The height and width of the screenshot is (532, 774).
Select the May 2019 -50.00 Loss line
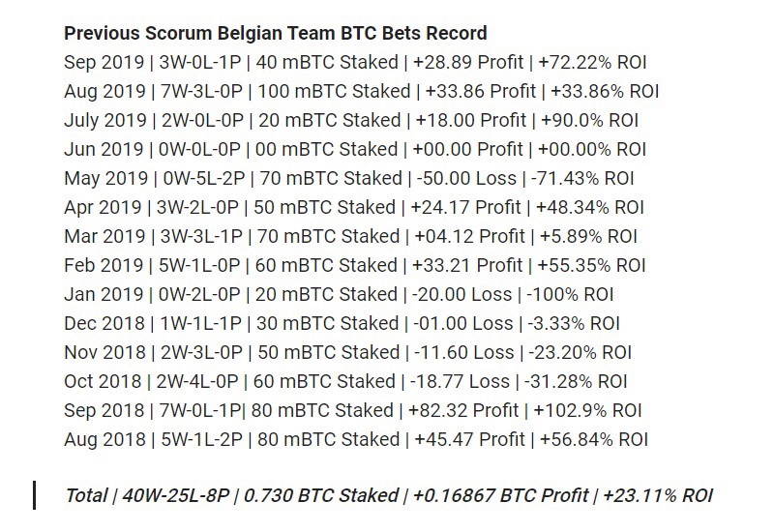tap(349, 179)
